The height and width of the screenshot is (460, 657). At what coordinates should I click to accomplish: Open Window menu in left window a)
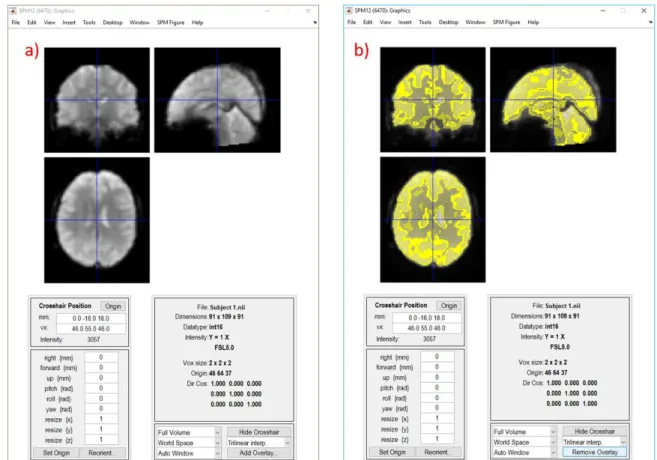tap(140, 23)
